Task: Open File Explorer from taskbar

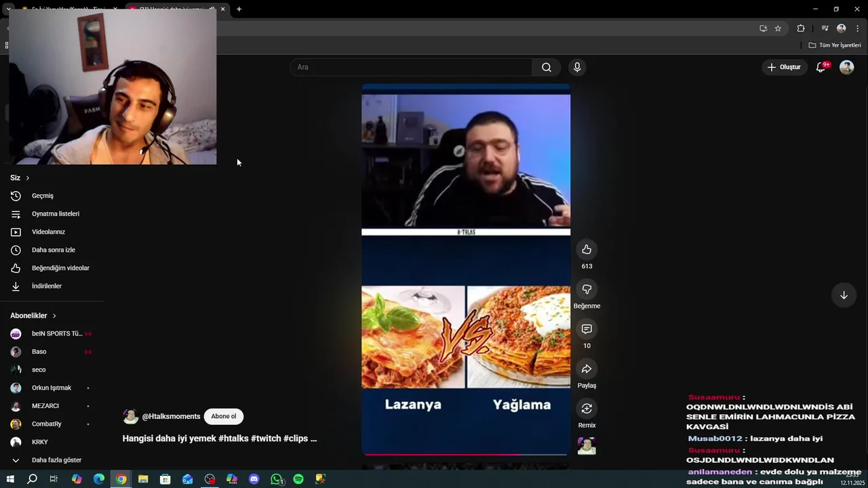Action: point(143,479)
